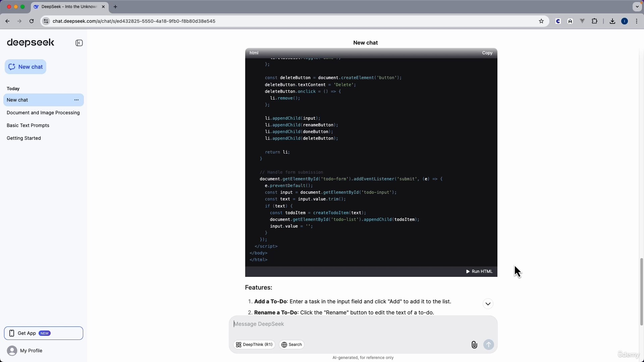Go forward in browser
The height and width of the screenshot is (362, 644).
pos(19,21)
